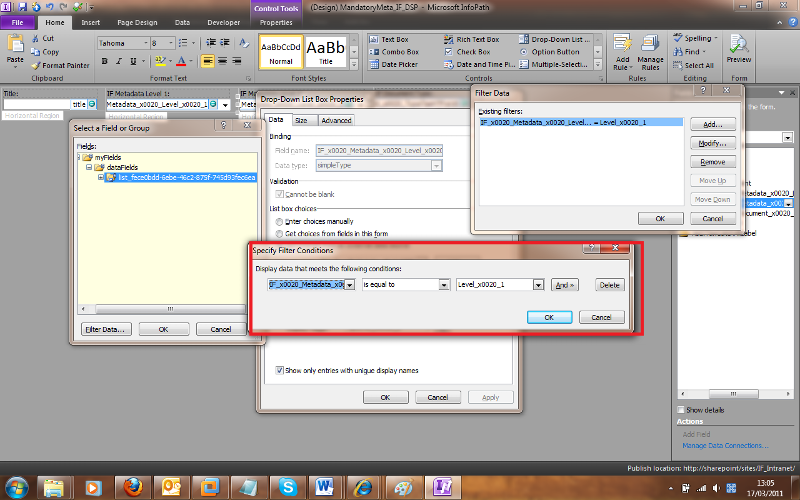Click the Cut scissors icon
This screenshot has height=500, width=800.
tap(35, 38)
